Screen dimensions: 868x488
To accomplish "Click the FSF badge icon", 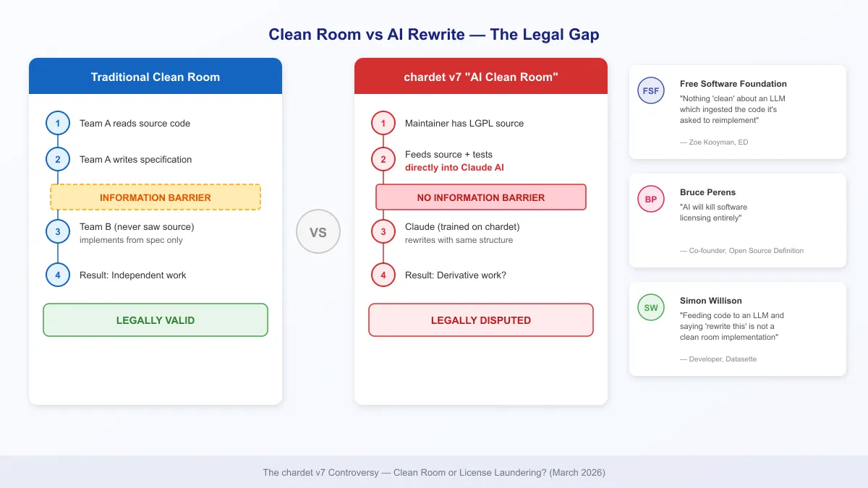I will pos(650,90).
